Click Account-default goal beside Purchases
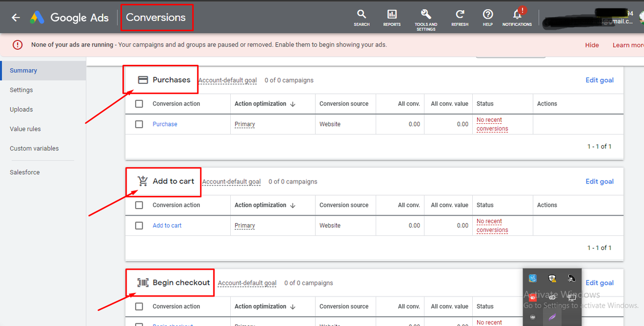The image size is (644, 326). (228, 80)
